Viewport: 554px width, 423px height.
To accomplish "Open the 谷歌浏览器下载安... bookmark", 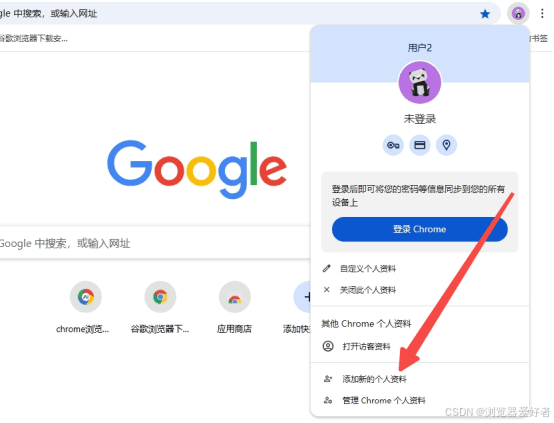I will pos(34,38).
